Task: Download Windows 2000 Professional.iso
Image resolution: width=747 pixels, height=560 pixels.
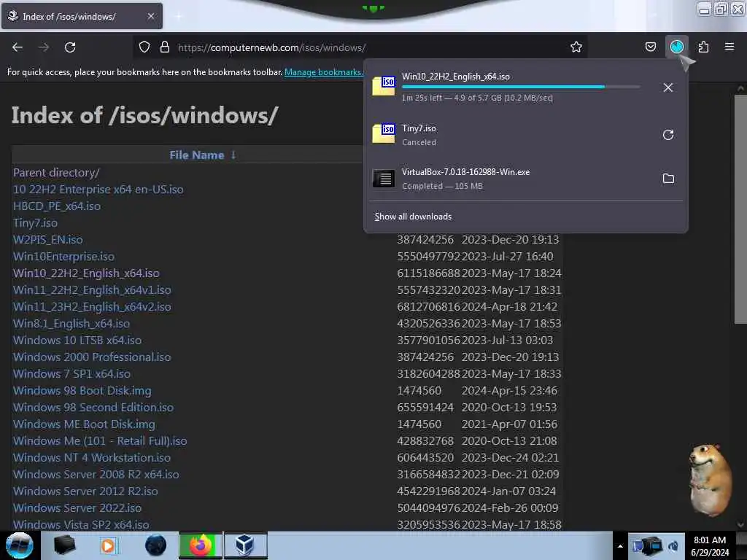Action: click(x=92, y=357)
